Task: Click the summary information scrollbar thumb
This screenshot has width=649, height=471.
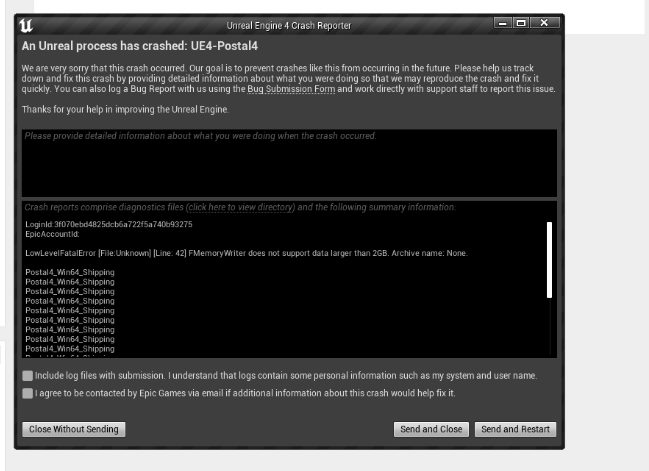Action: (549, 259)
